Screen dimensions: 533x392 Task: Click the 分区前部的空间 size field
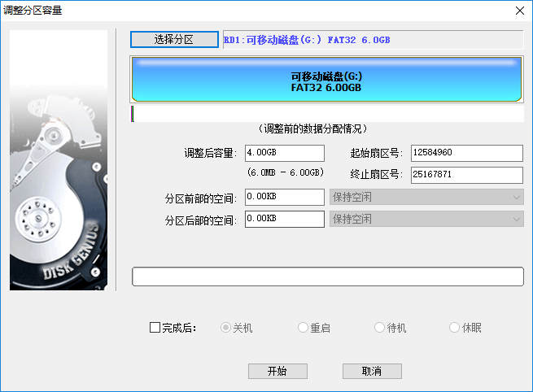(x=284, y=197)
